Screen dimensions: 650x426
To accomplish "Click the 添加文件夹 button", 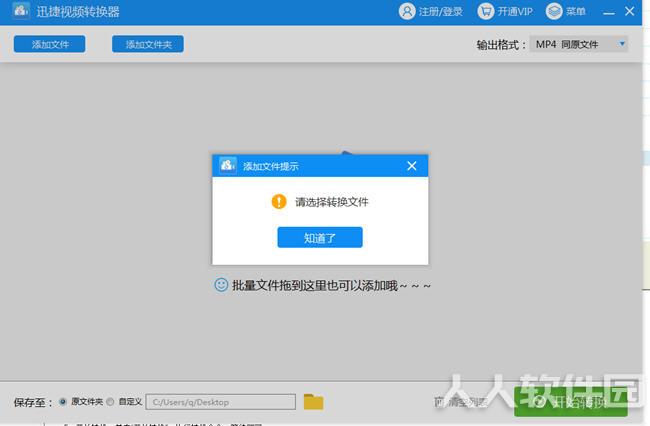I will [x=148, y=44].
